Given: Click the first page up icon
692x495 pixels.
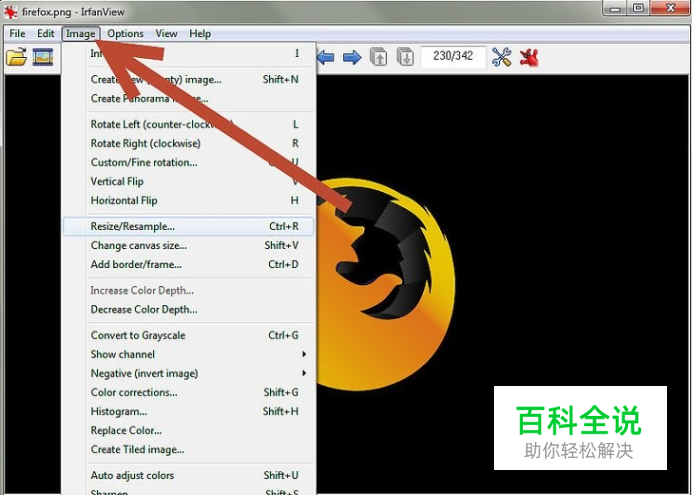Looking at the screenshot, I should coord(378,57).
